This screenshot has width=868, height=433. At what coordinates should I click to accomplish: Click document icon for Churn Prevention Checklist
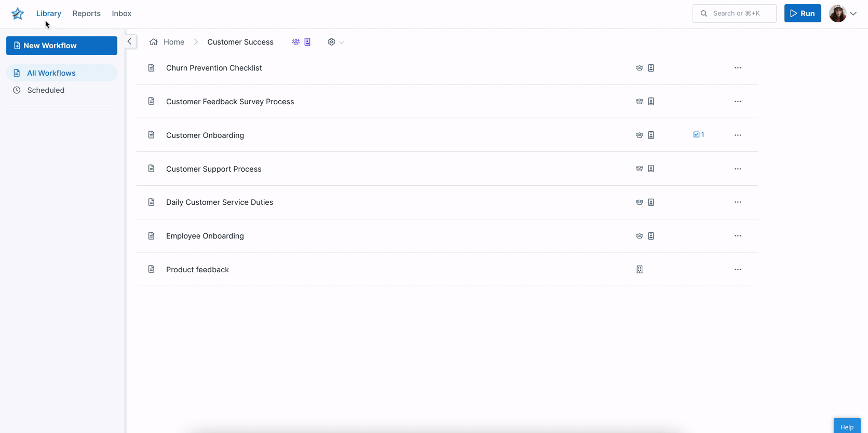(152, 68)
